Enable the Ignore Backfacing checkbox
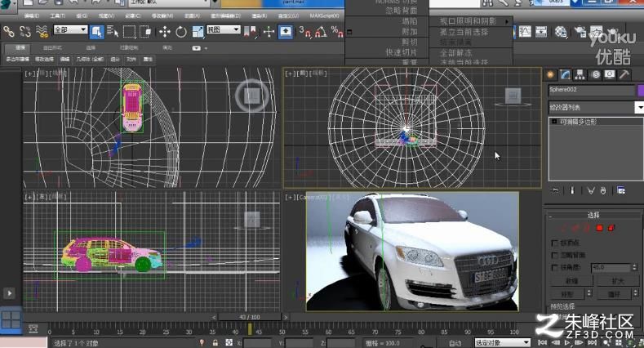This screenshot has height=348, width=644. [554, 255]
